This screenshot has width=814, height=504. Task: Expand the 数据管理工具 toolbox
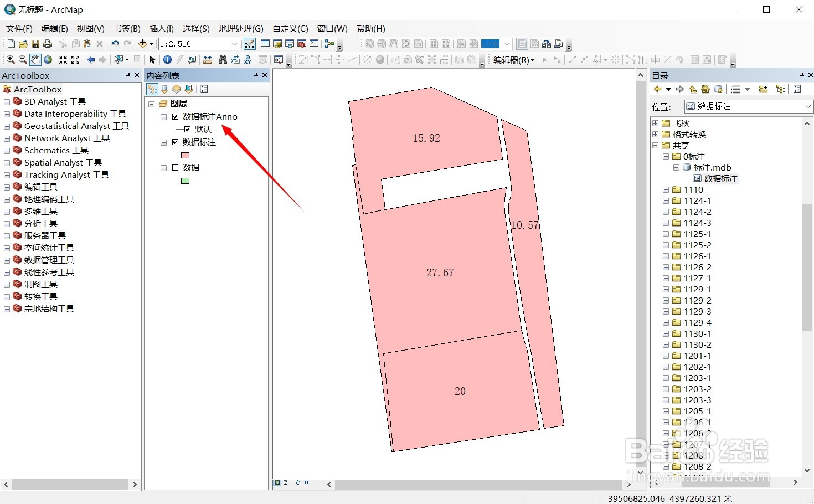click(7, 260)
